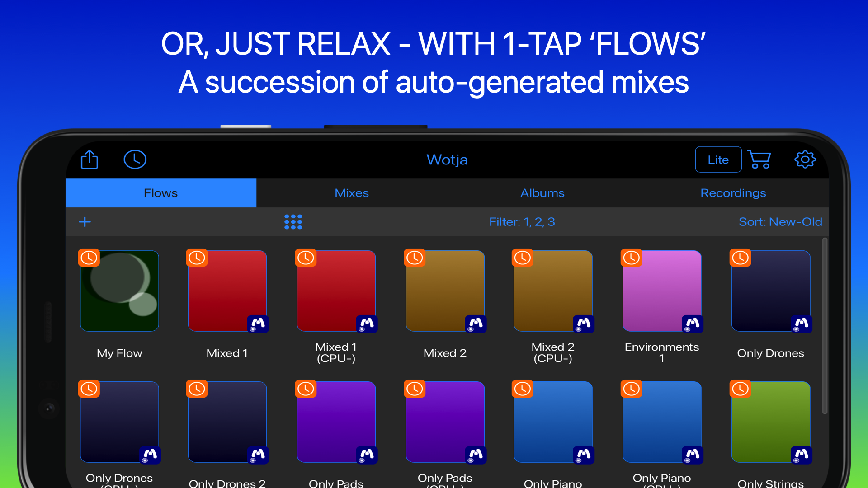Switch to the Mixes tab
Viewport: 868px width, 488px height.
click(x=352, y=193)
